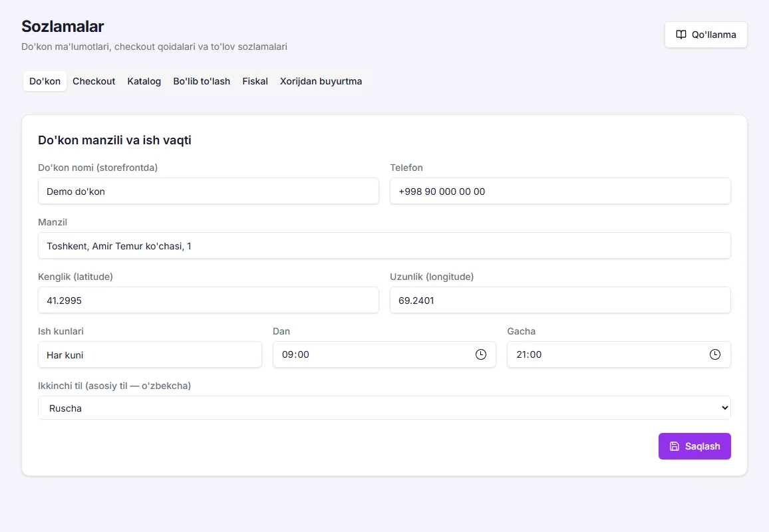Click the clock icon in Dan field

point(480,354)
